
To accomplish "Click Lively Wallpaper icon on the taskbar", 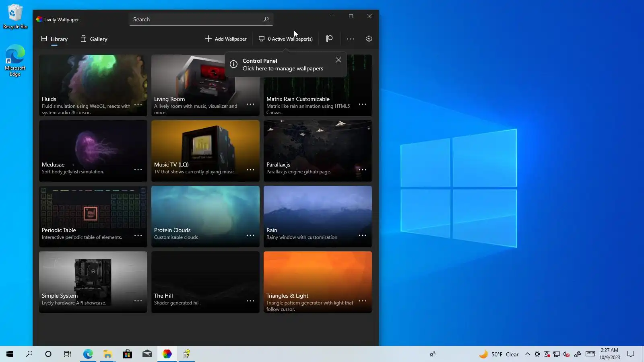I will tap(167, 354).
